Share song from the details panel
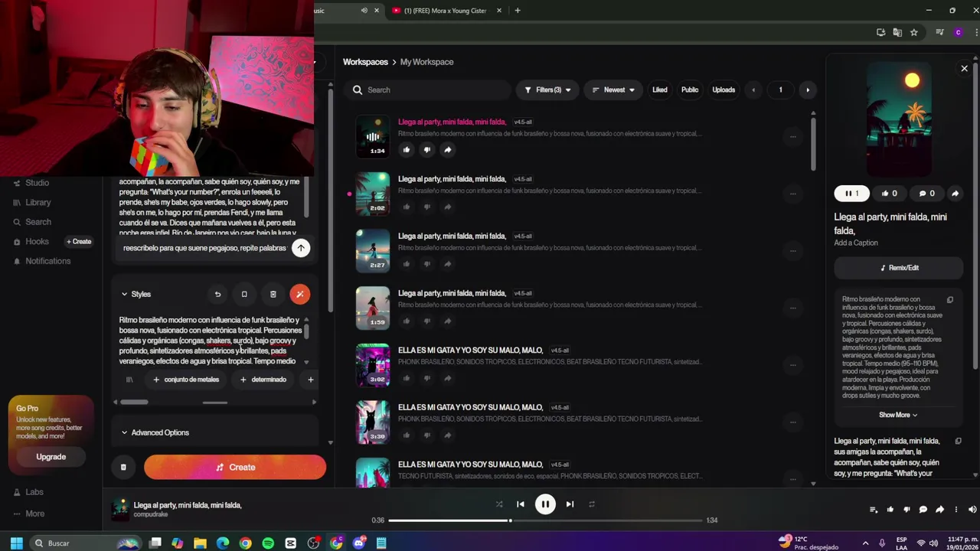Screen dimensions: 980x551 955,194
